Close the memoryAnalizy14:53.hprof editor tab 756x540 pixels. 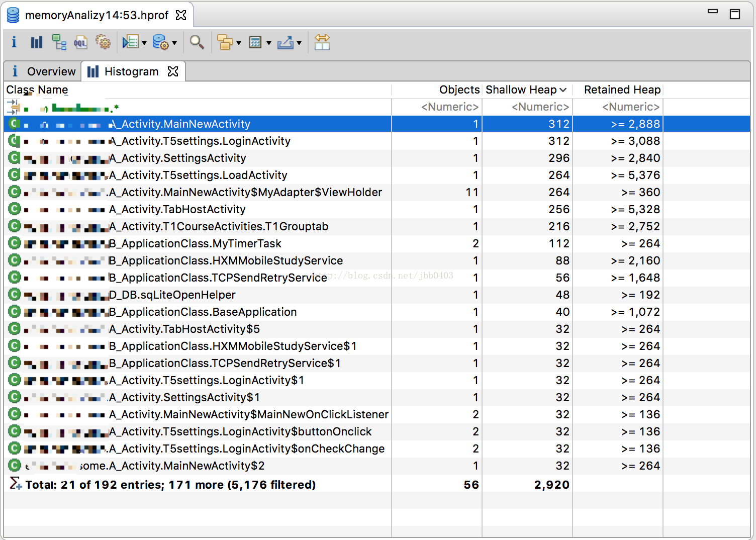(x=181, y=15)
